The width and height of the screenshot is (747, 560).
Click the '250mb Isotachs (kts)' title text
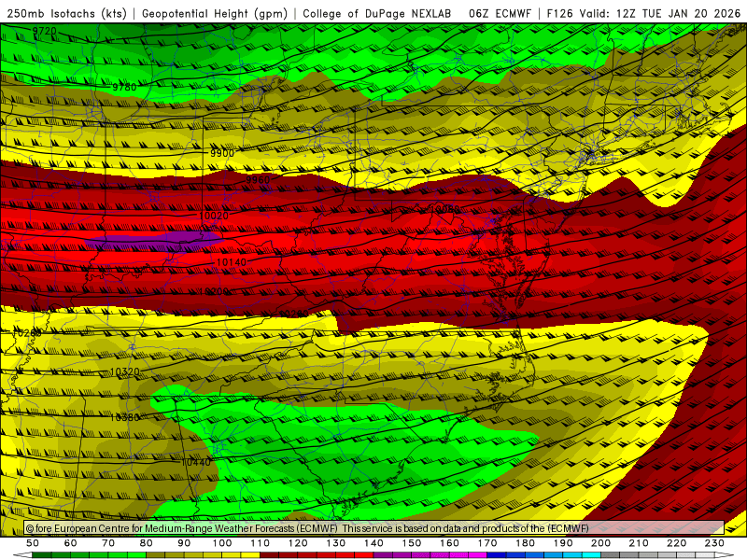pyautogui.click(x=66, y=13)
